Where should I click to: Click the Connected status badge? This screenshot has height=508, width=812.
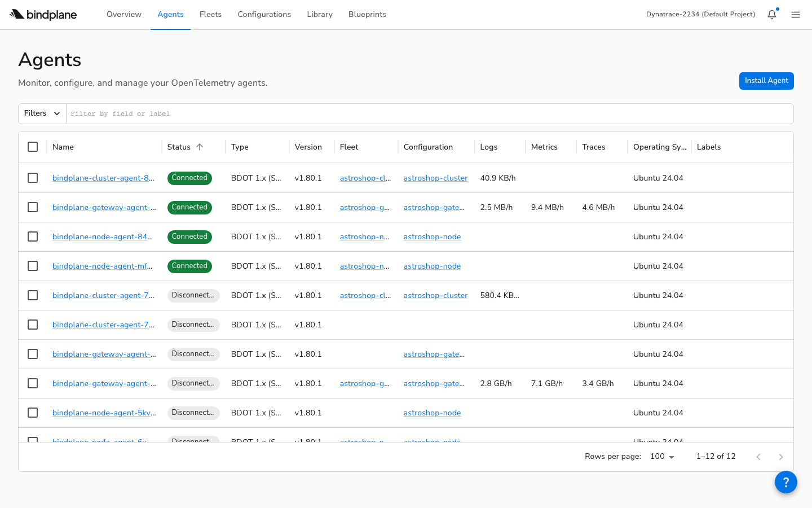[189, 178]
